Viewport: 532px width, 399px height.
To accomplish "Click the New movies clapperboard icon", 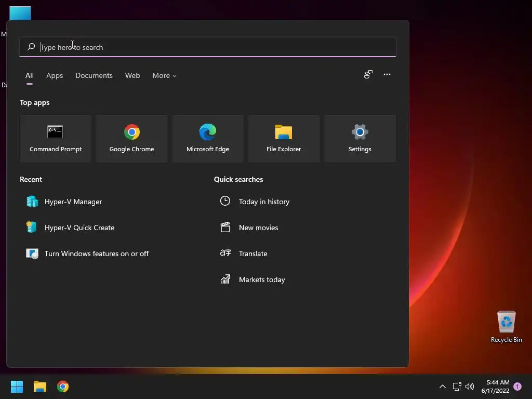I will pyautogui.click(x=225, y=228).
